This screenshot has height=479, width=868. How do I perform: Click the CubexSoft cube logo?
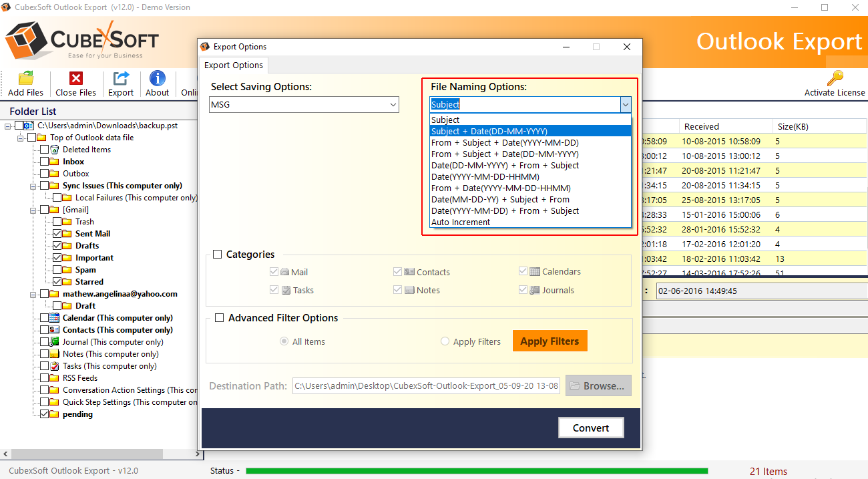[25, 41]
